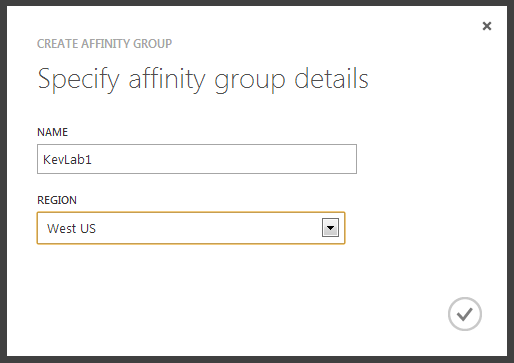Click inside the Name field containing KevLab1
Screen dimensions: 514x363
click(x=197, y=159)
